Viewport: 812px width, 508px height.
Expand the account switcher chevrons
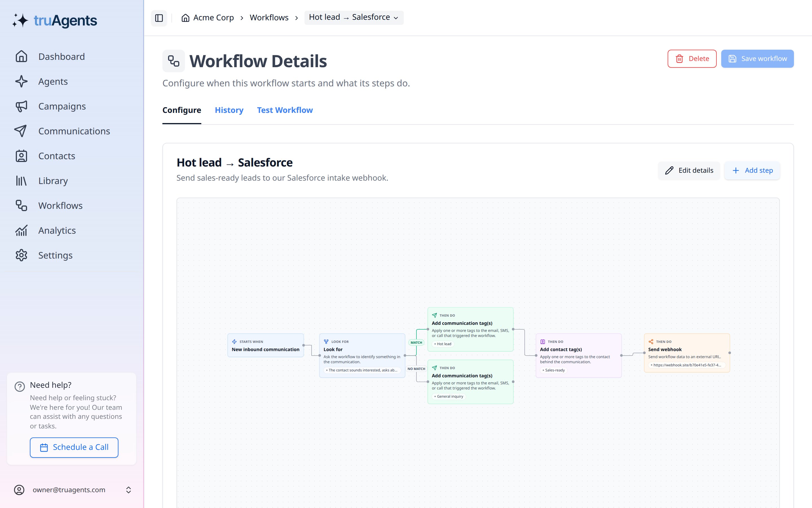pyautogui.click(x=129, y=490)
